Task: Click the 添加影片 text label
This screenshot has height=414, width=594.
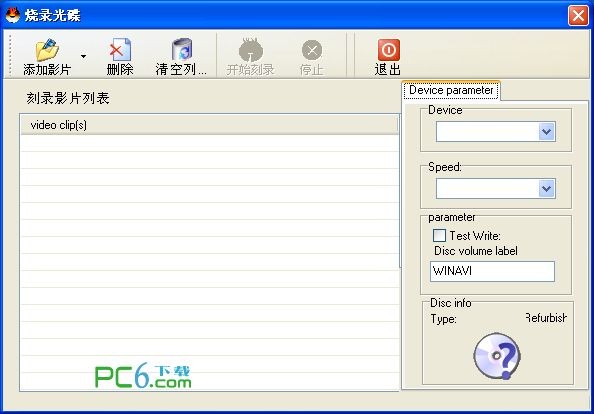Action: point(47,70)
